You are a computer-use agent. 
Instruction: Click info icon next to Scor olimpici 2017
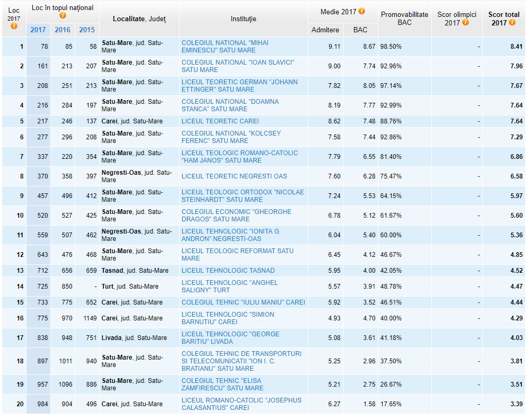(465, 22)
